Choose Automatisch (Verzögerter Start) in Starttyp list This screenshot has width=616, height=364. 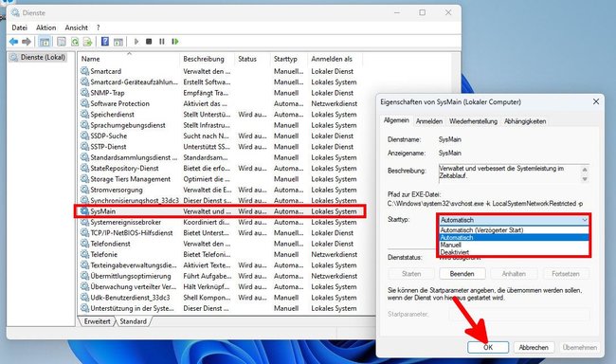(513, 230)
